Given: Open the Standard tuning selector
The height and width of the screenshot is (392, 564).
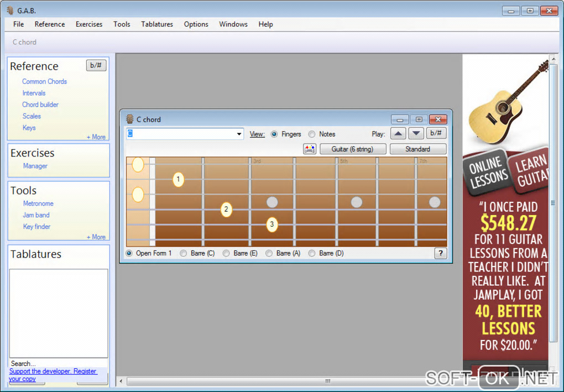Looking at the screenshot, I should [417, 149].
